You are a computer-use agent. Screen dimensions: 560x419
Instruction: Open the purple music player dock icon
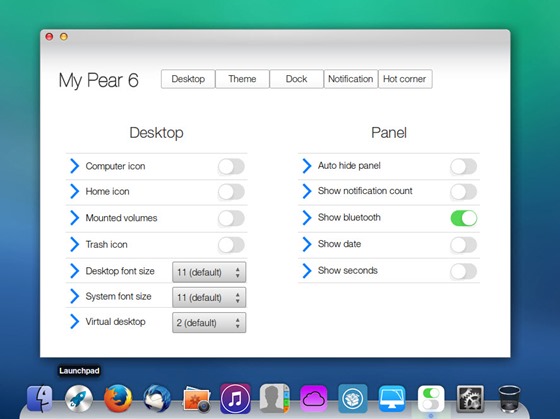(x=235, y=398)
